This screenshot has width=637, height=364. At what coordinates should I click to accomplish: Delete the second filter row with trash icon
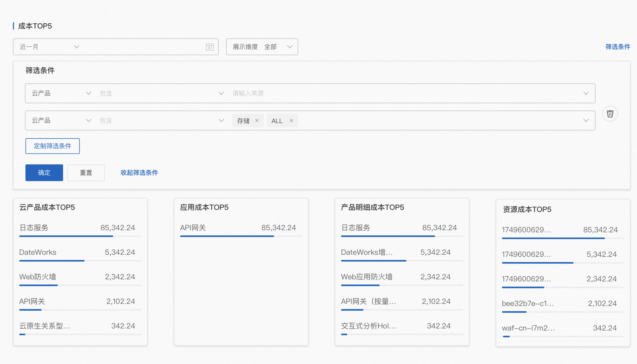pyautogui.click(x=610, y=114)
